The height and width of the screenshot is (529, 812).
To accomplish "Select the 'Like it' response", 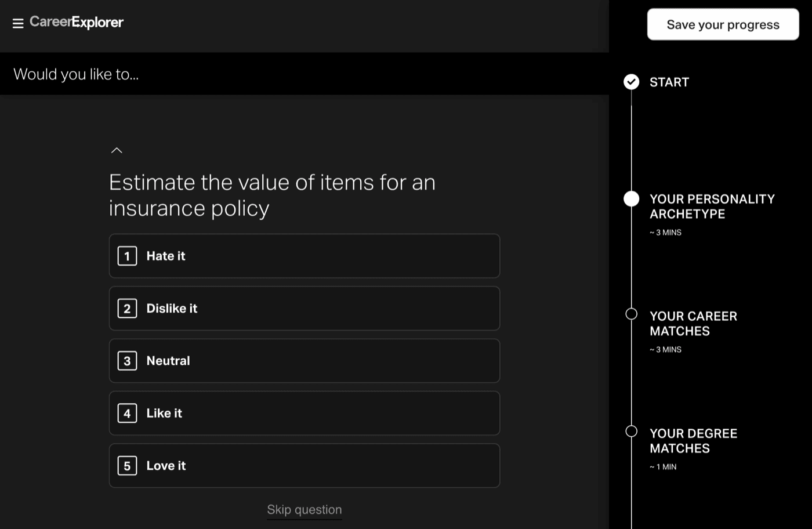I will pyautogui.click(x=304, y=413).
